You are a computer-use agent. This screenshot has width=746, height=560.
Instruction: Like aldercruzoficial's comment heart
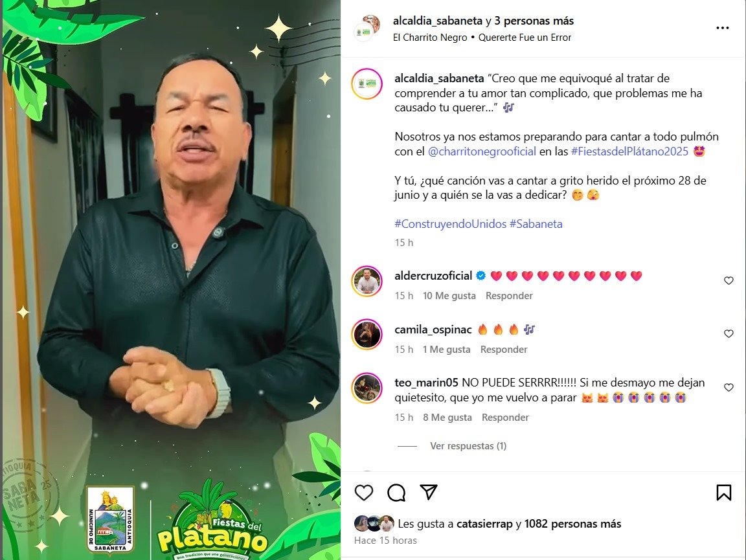pos(729,281)
